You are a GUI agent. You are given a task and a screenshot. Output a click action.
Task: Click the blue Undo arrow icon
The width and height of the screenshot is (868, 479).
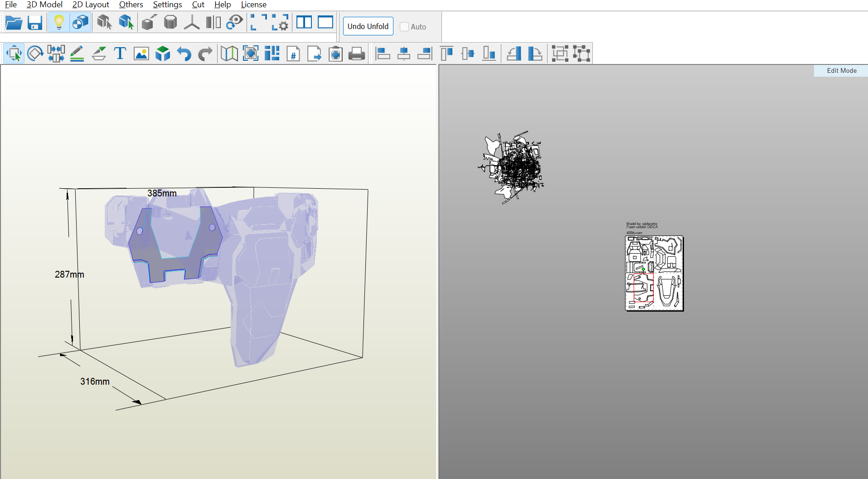(184, 54)
